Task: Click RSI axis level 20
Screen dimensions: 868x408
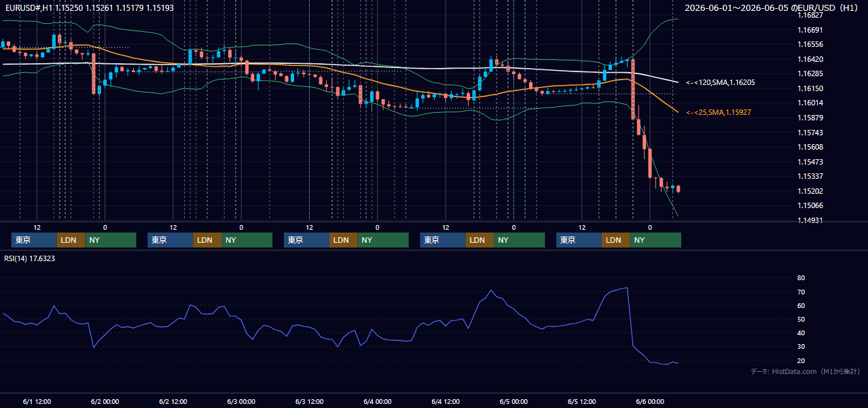Action: tap(801, 361)
